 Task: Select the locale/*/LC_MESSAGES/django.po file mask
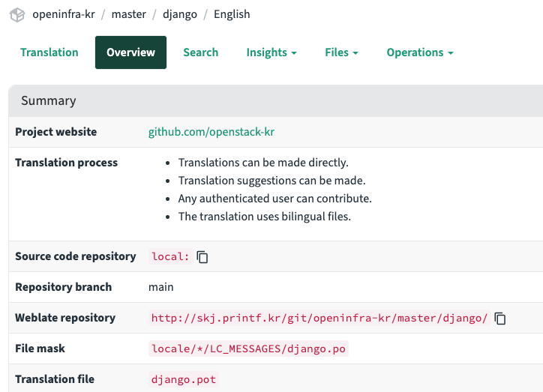tap(248, 349)
